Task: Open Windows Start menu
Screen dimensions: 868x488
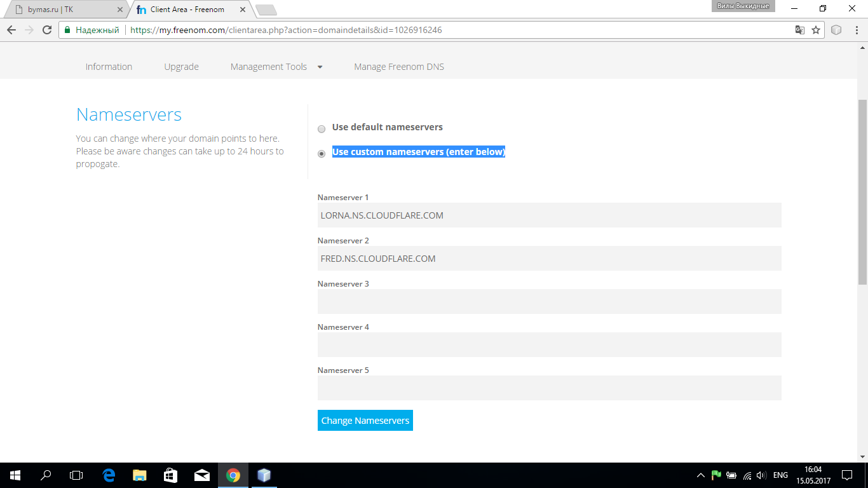Action: 15,475
